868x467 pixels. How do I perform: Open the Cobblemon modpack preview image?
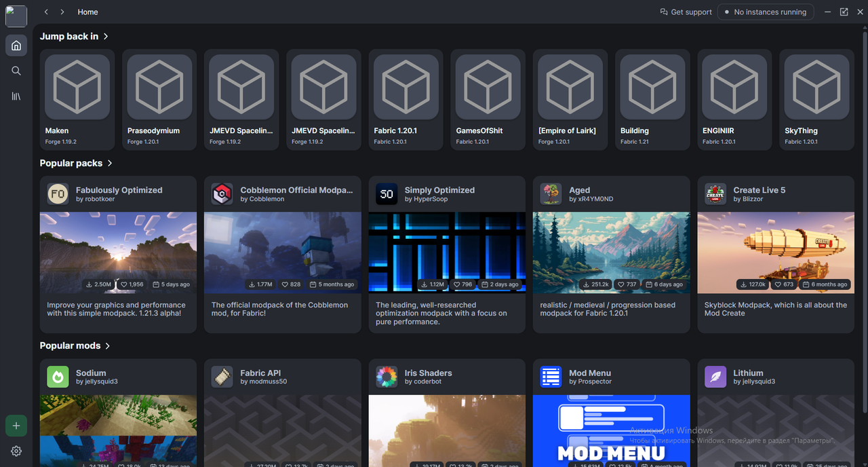tap(283, 253)
